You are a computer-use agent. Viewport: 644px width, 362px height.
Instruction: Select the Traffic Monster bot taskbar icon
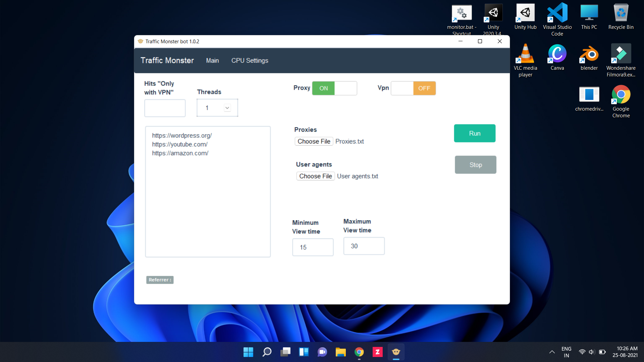[x=396, y=352]
